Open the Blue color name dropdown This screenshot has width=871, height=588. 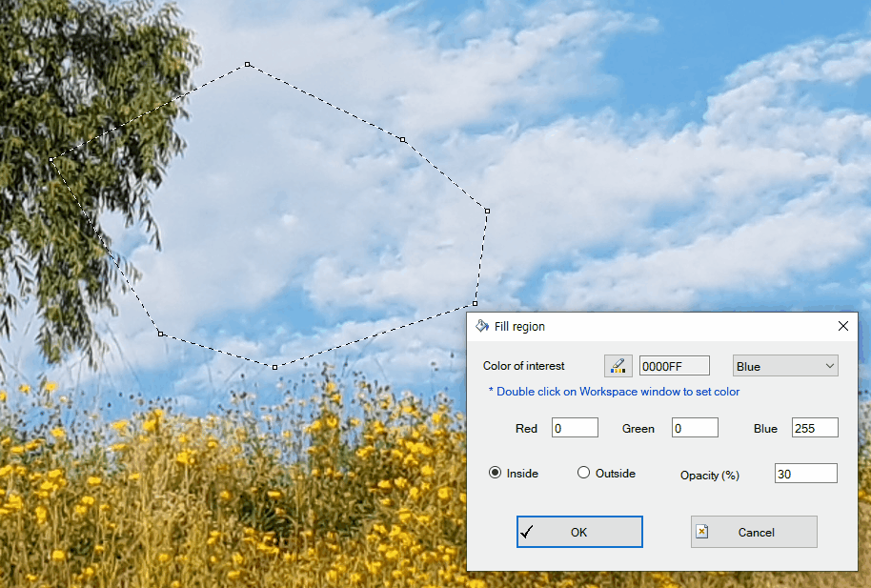pos(784,366)
